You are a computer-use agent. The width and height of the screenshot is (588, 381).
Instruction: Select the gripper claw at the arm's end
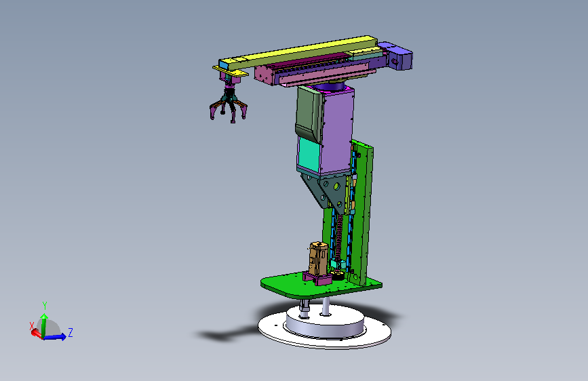pos(229,104)
